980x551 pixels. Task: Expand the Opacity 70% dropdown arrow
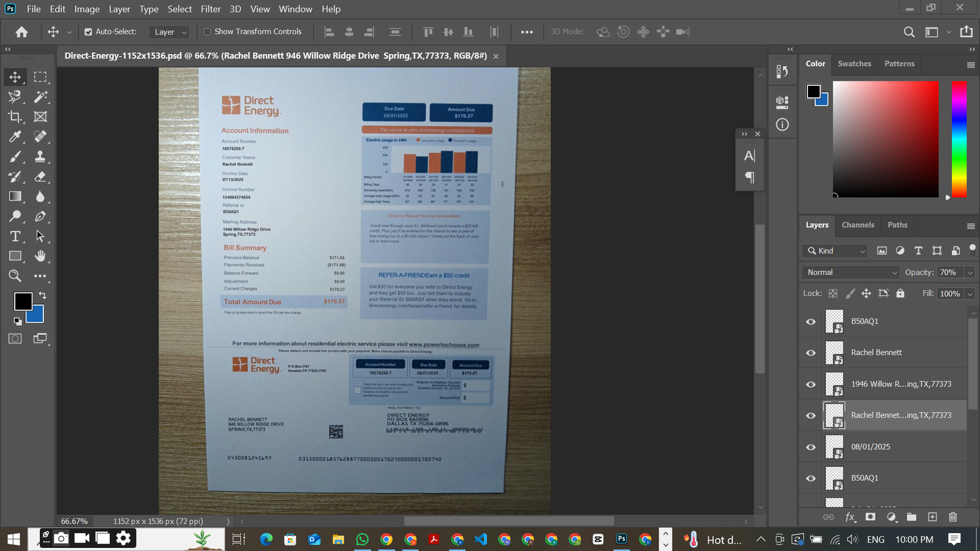(x=970, y=272)
